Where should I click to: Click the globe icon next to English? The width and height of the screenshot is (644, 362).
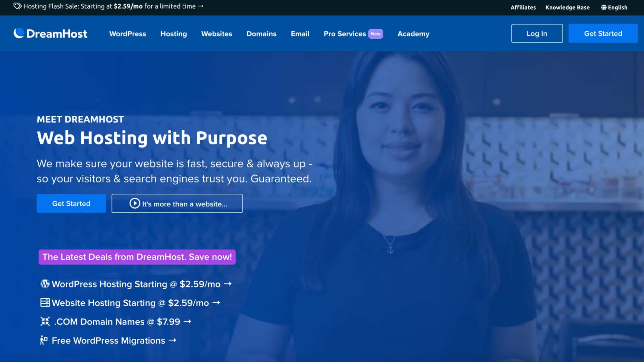pos(603,7)
